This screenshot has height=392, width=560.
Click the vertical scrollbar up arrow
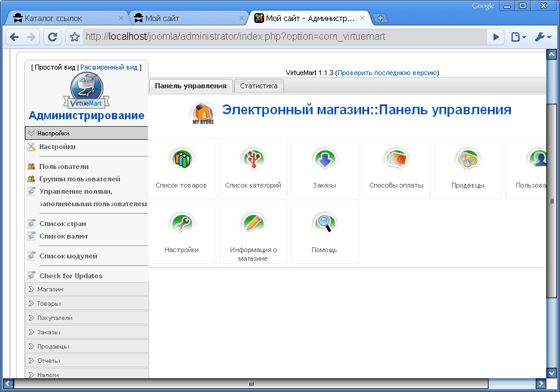(552, 55)
